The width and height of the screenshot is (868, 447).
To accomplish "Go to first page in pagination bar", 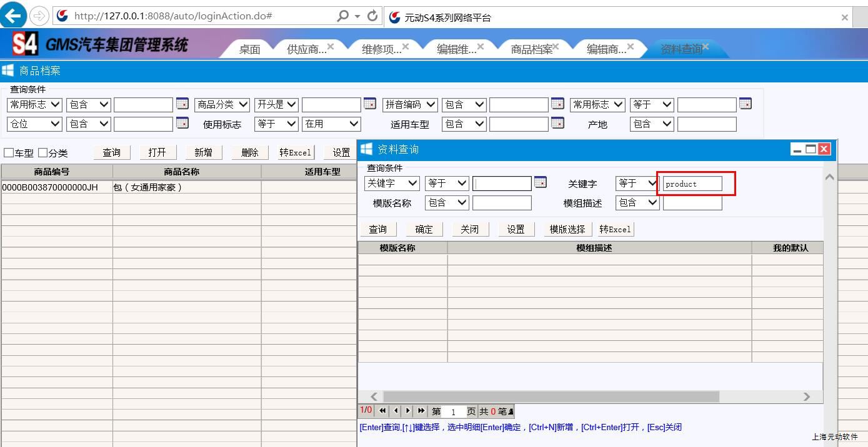I will 382,411.
